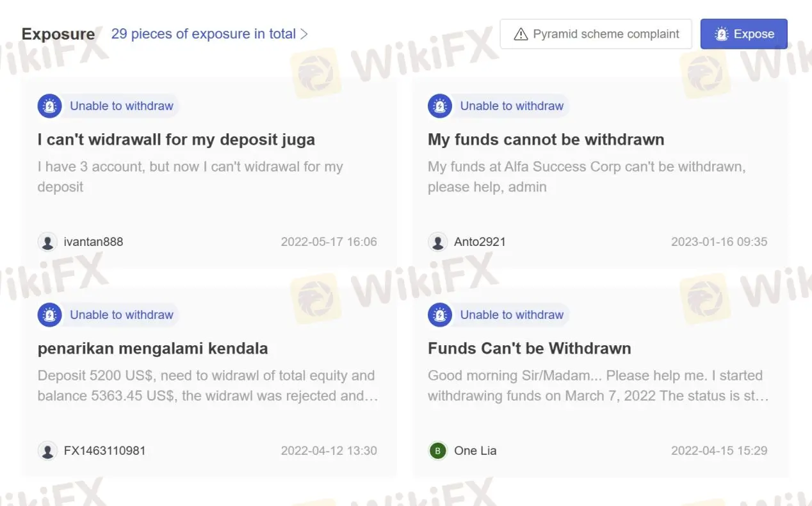Screen dimensions: 812x506
Task: Click the warning triangle in Pyramid scheme complaint
Action: 521,34
